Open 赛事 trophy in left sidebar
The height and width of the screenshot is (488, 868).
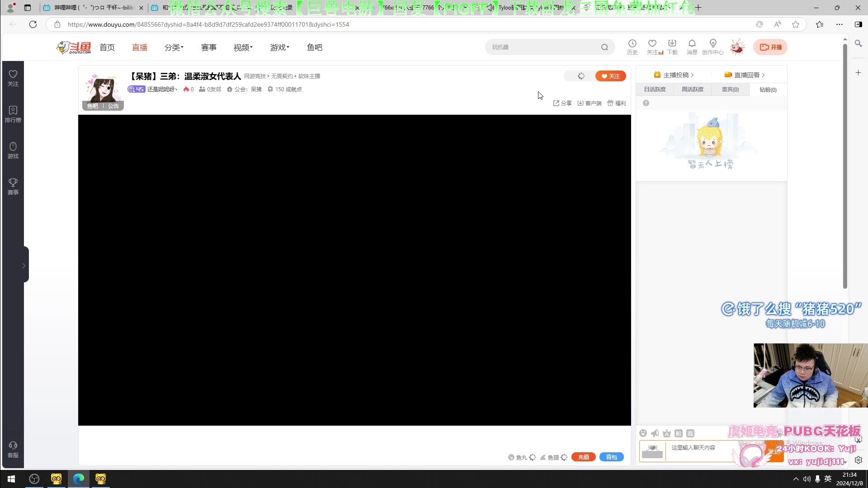(13, 187)
